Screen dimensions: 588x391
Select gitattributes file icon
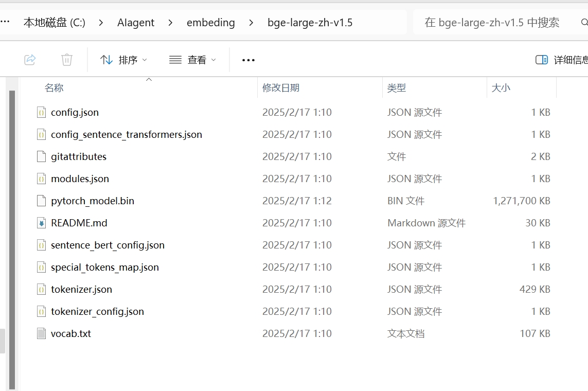point(41,156)
